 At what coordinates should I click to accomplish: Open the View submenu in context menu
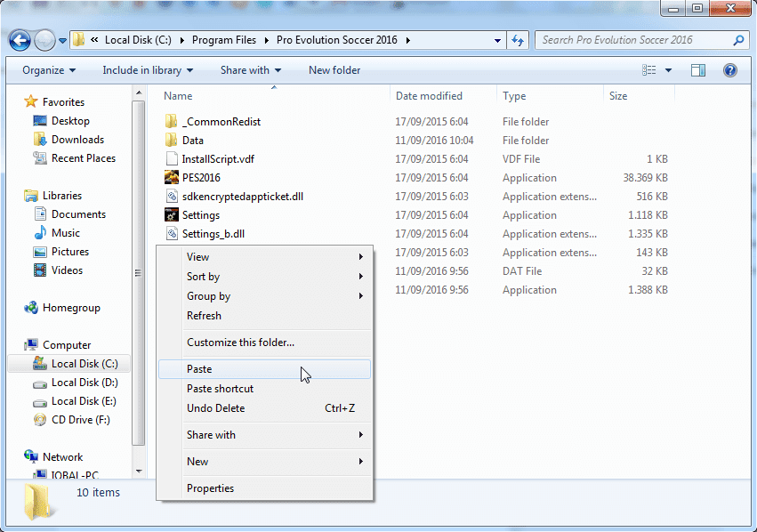tap(264, 257)
